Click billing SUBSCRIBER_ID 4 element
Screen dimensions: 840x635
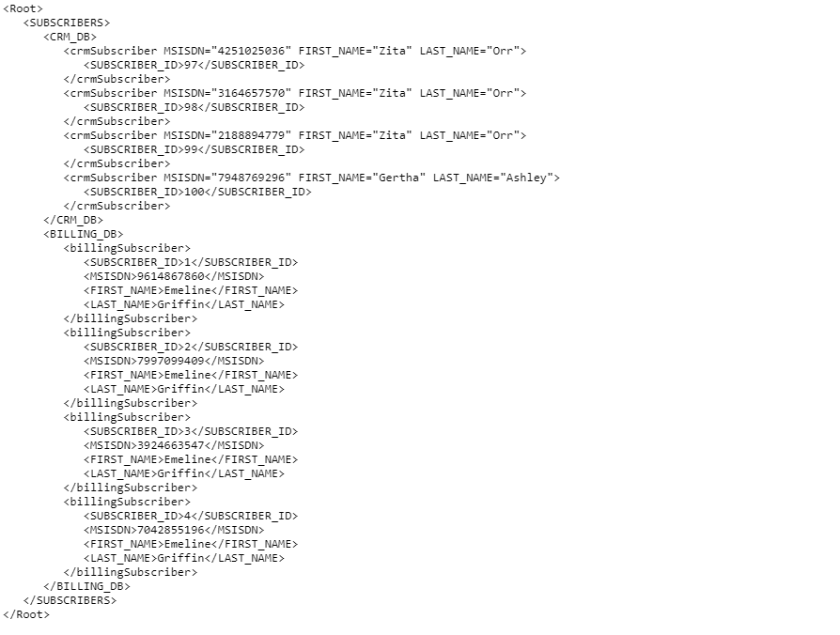pos(190,516)
